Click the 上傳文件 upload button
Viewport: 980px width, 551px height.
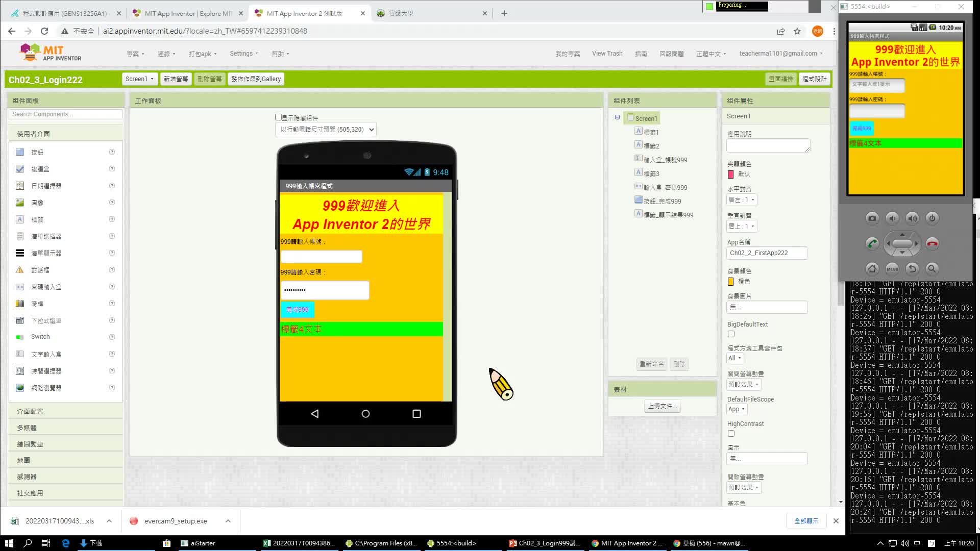pyautogui.click(x=663, y=406)
